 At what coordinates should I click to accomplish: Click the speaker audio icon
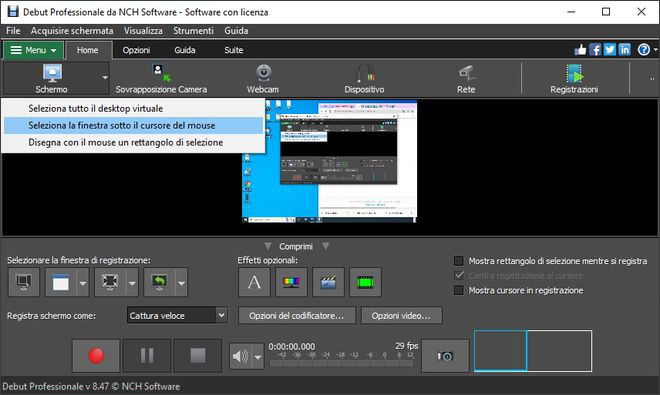(x=240, y=357)
